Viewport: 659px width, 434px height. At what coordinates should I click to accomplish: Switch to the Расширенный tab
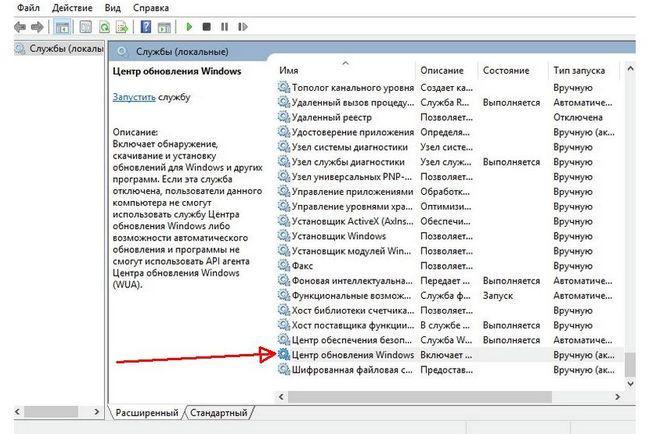(147, 413)
